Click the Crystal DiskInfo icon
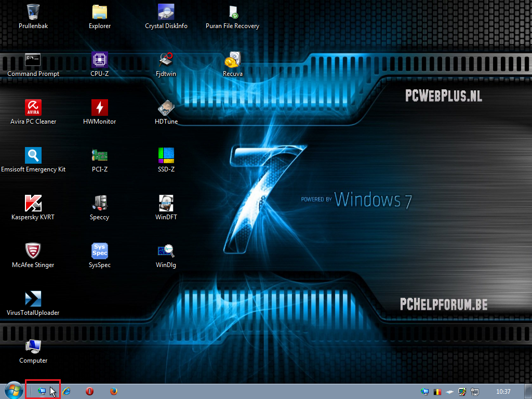532x399 pixels. click(166, 12)
